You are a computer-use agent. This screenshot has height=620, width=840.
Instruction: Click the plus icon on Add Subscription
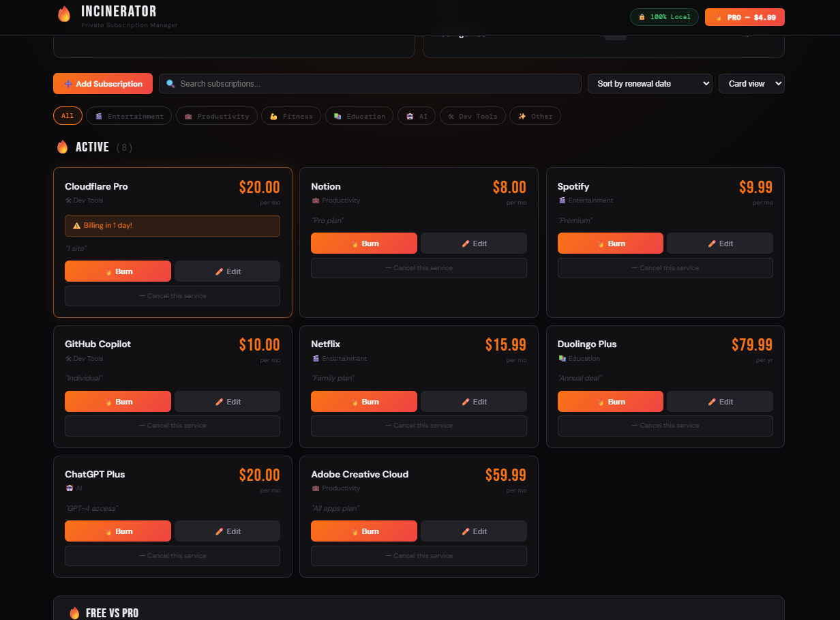[x=68, y=84]
